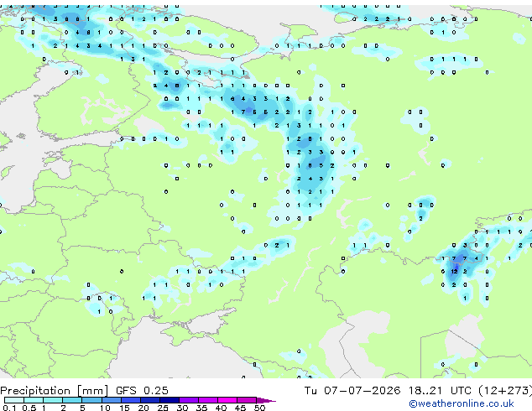Click the arrow tip above 50 on legend

267,400
